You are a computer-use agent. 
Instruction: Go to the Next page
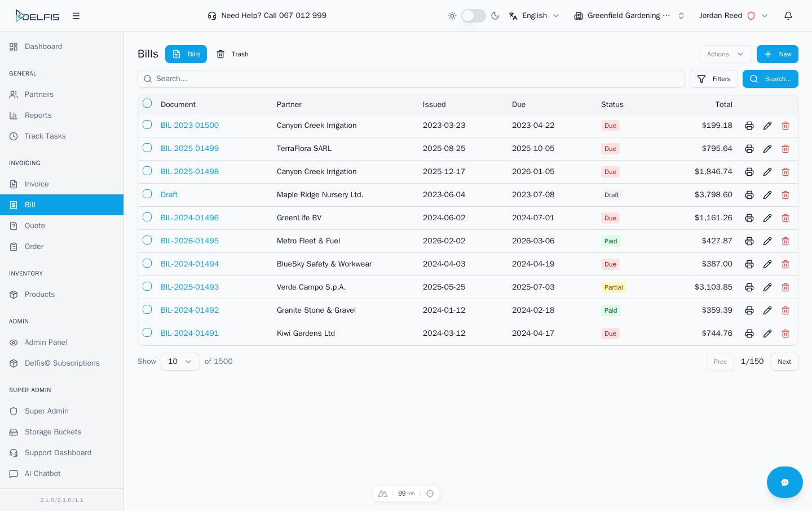click(784, 362)
